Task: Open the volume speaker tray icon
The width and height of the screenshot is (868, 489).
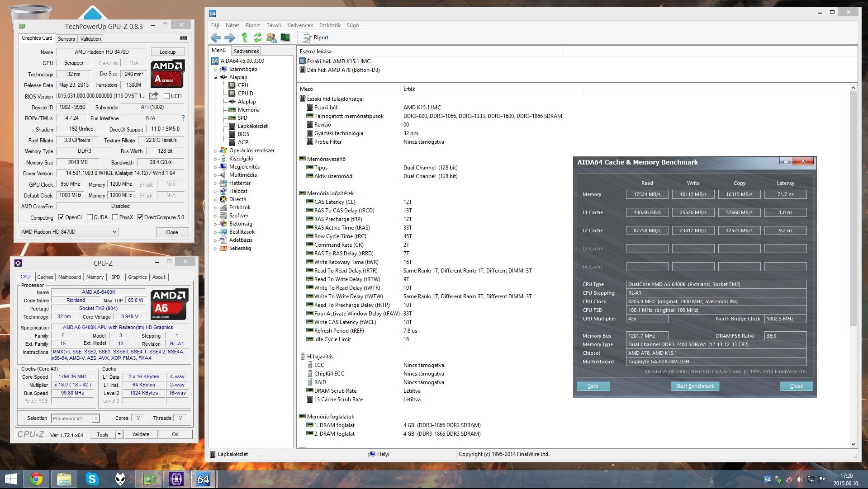Action: click(800, 480)
